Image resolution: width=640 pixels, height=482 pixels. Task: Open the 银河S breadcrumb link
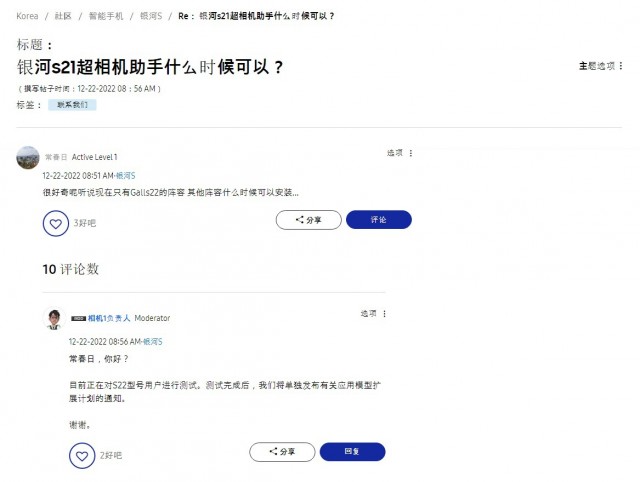151,16
